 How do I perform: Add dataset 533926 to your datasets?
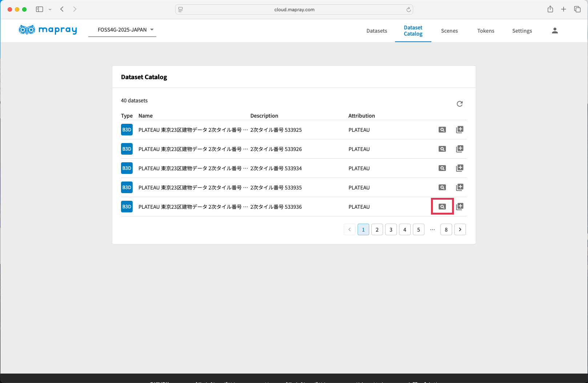point(459,149)
